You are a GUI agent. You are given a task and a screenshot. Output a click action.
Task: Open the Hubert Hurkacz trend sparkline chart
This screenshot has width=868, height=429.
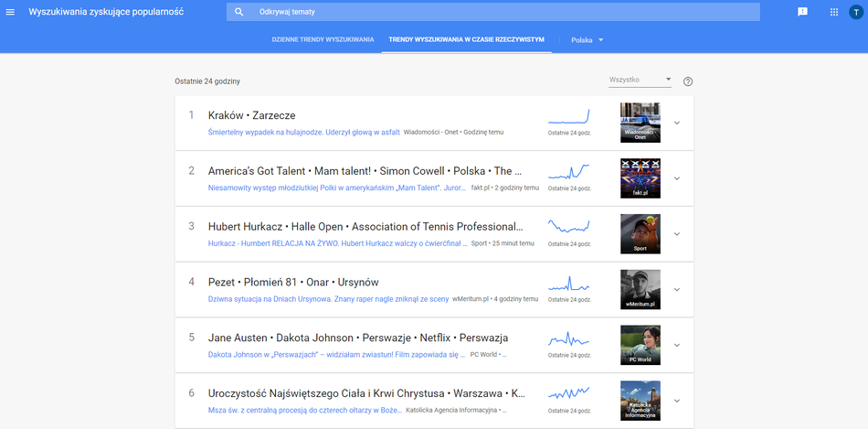[568, 226]
